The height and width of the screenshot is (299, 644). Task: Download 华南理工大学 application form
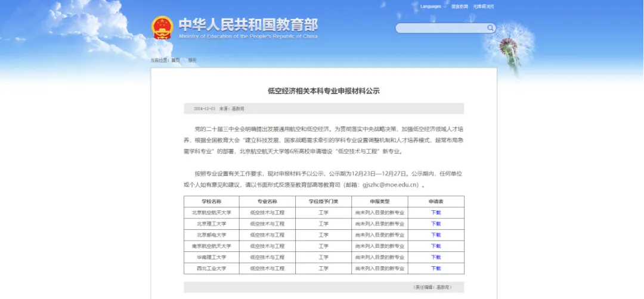[436, 257]
